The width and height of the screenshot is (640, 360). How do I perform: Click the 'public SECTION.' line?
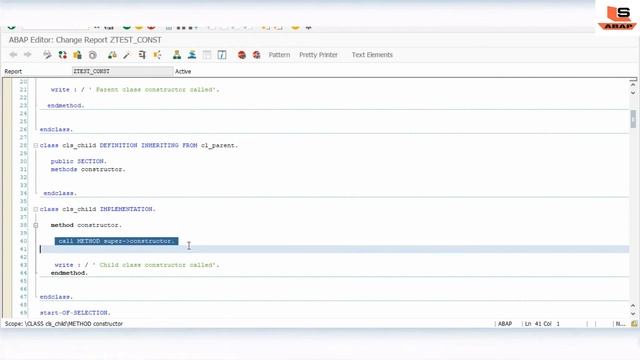pyautogui.click(x=78, y=161)
